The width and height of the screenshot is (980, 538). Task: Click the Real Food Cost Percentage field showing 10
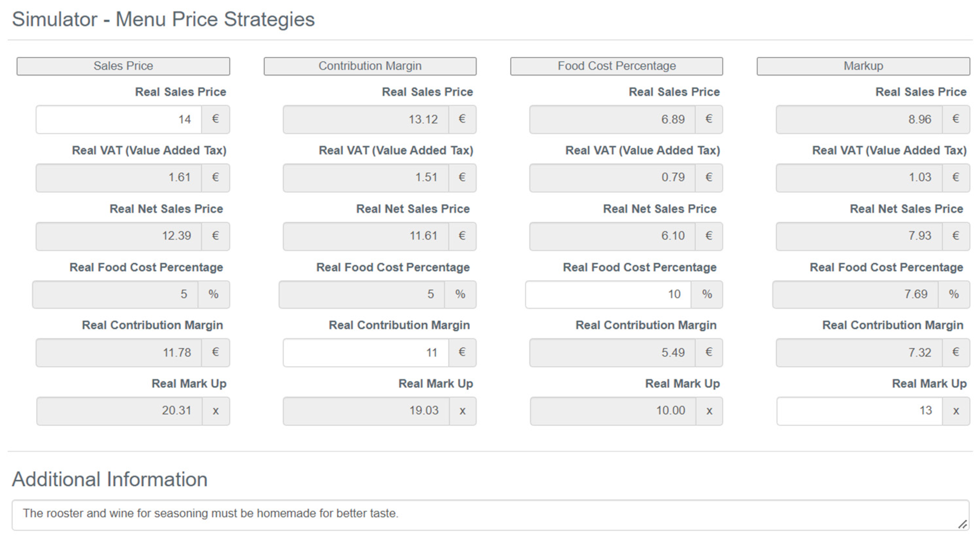coord(608,295)
